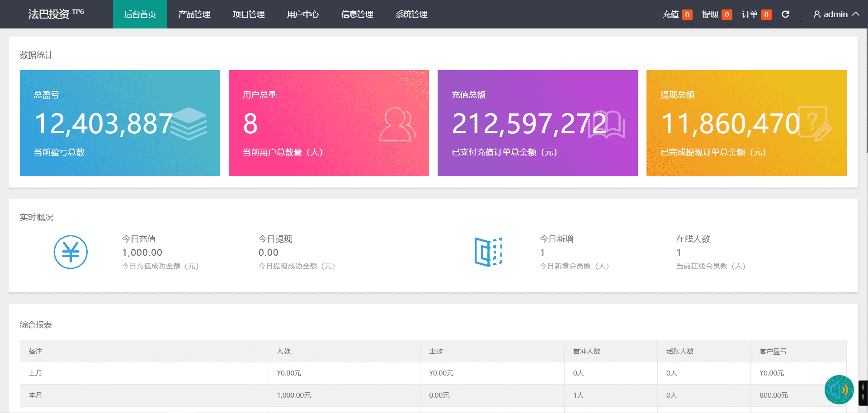
Task: Click the open book icon in 充值总额 card
Action: pyautogui.click(x=607, y=124)
